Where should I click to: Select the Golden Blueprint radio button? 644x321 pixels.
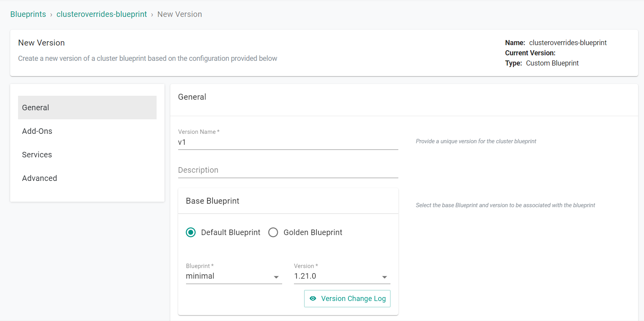click(x=273, y=232)
